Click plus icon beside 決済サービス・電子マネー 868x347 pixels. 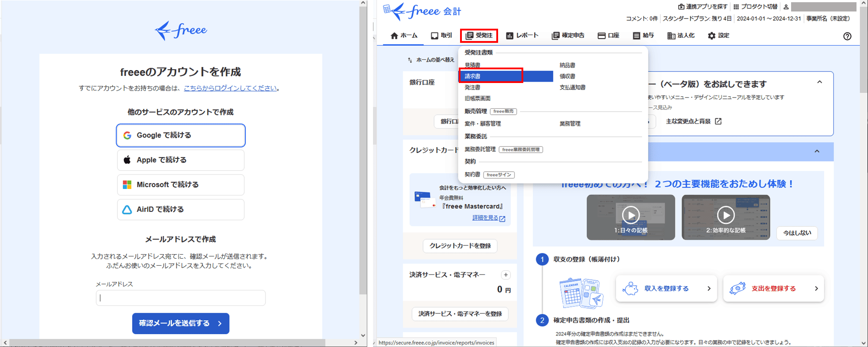point(506,275)
